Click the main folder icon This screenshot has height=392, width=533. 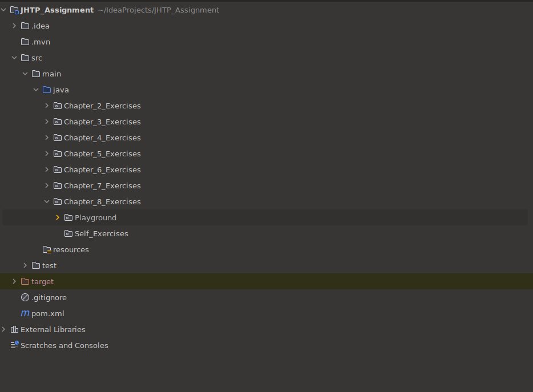(36, 74)
